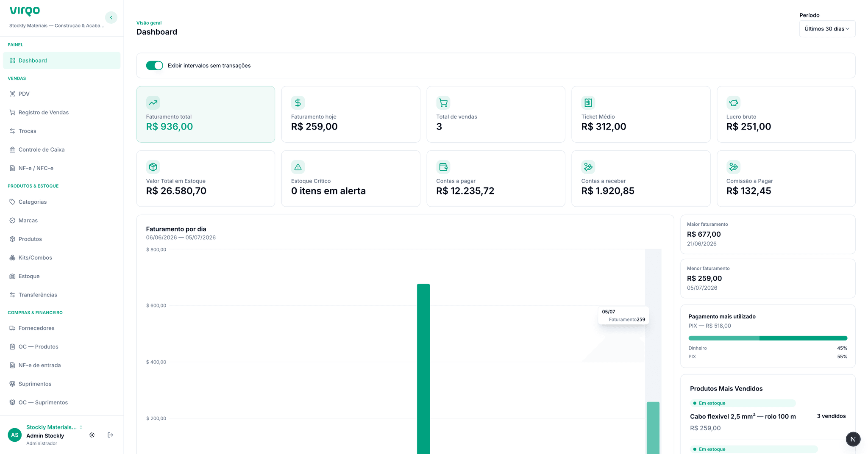Image resolution: width=868 pixels, height=454 pixels.
Task: Click the Categorias tag icon
Action: (12, 202)
